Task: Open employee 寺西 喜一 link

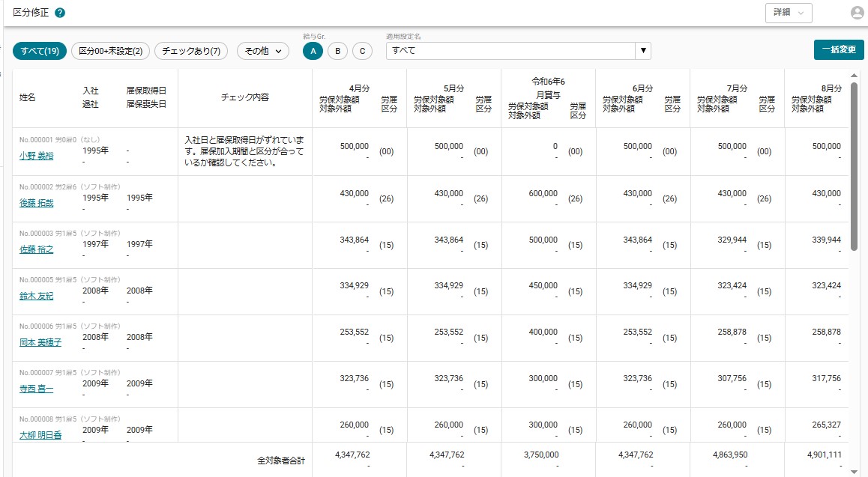Action: tap(37, 389)
